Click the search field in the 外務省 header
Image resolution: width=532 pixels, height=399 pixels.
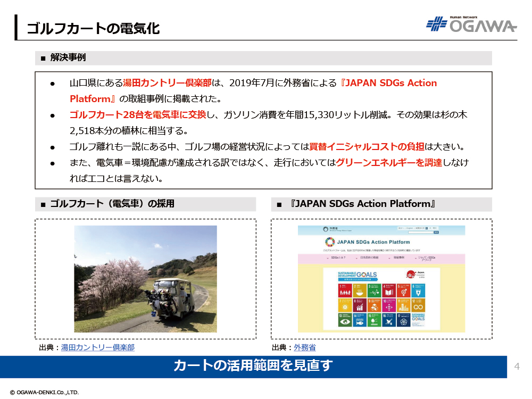coord(419,232)
